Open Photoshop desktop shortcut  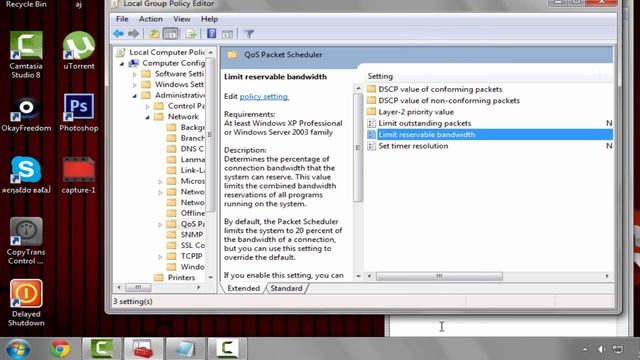pyautogui.click(x=79, y=113)
